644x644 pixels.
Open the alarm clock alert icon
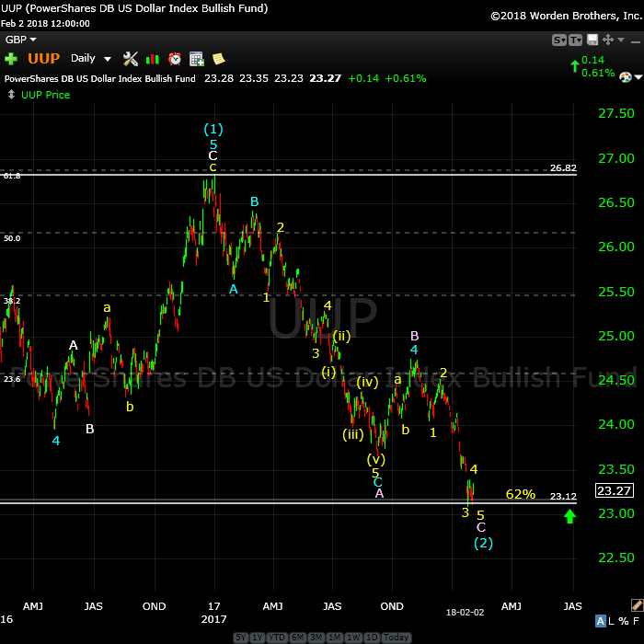[175, 59]
